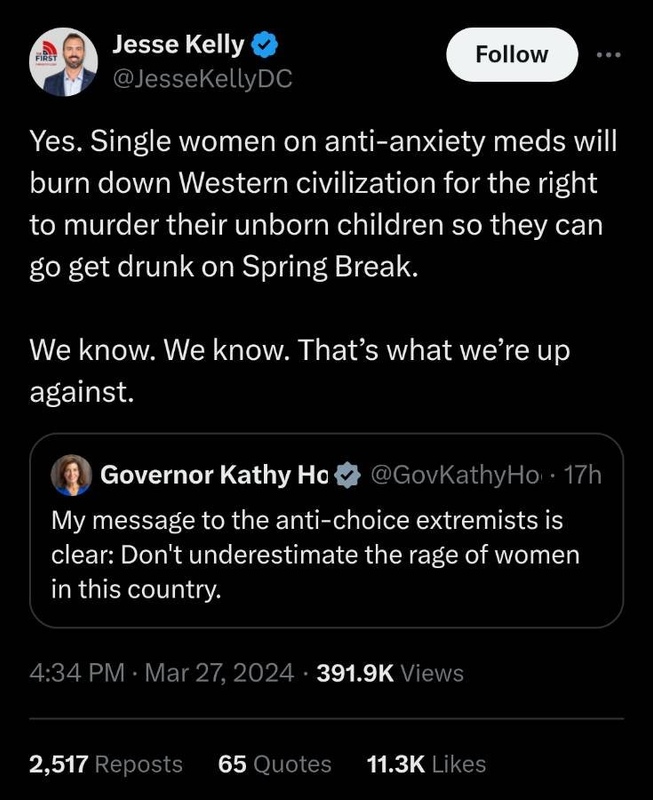This screenshot has height=800, width=653.
Task: Open the three-dot more options menu
Action: click(609, 55)
